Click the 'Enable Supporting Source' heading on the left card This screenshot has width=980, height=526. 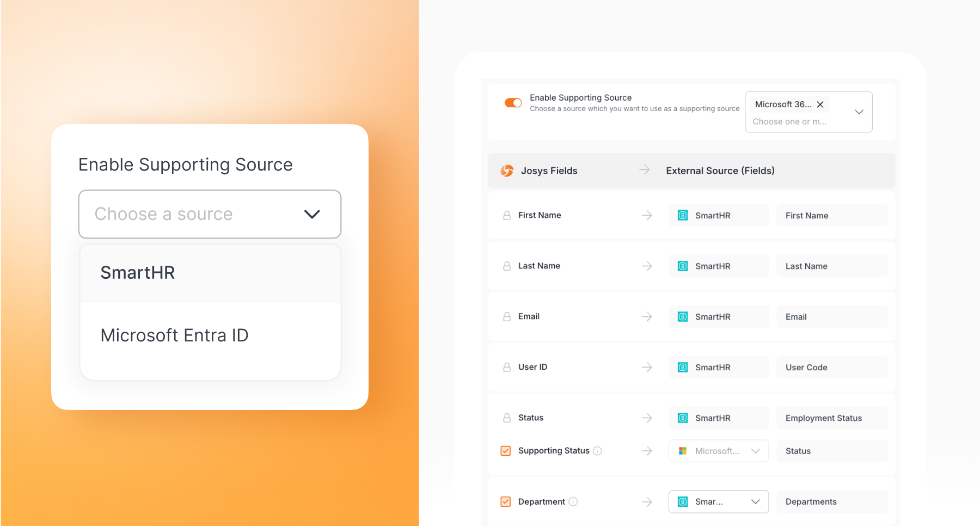[x=186, y=165]
